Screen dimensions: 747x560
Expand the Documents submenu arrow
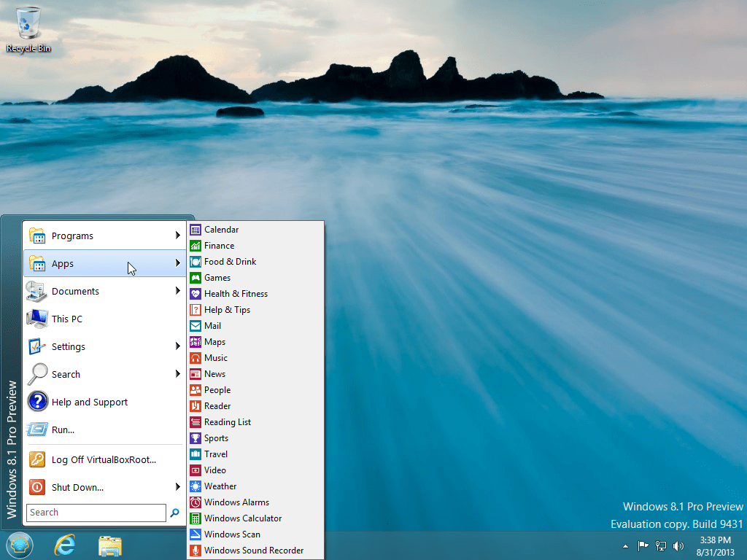pos(177,290)
